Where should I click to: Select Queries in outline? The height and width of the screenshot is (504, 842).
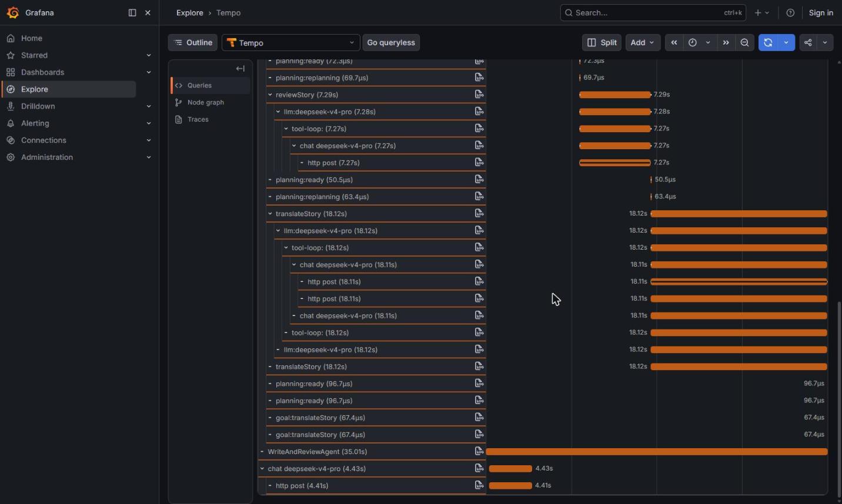click(210, 85)
